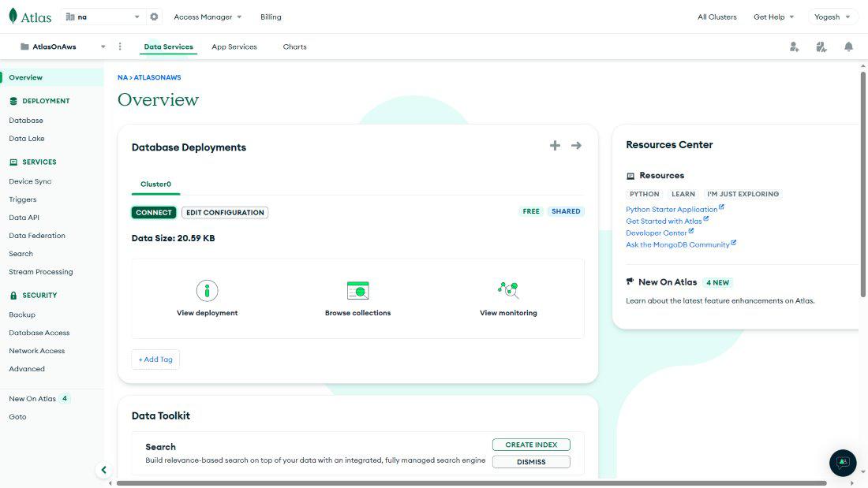The width and height of the screenshot is (868, 488).
Task: Open project options three-dot menu
Action: [x=120, y=47]
